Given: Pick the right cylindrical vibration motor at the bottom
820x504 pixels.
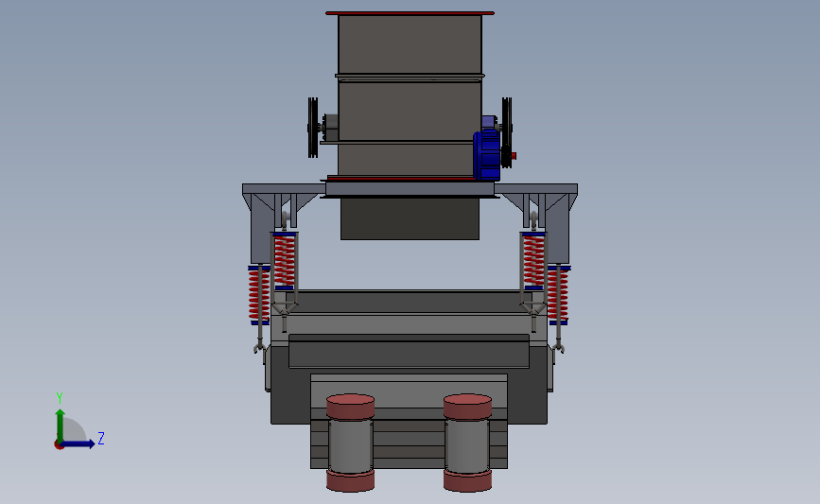Looking at the screenshot, I should click(467, 443).
